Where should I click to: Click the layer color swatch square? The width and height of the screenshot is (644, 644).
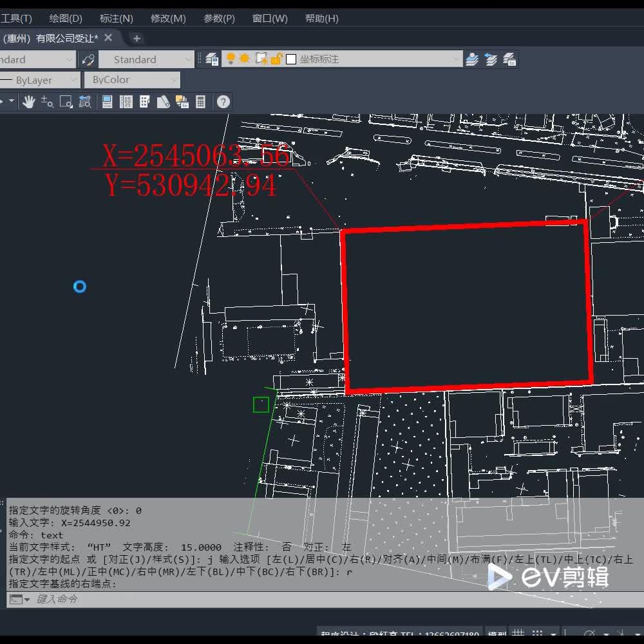tap(291, 59)
